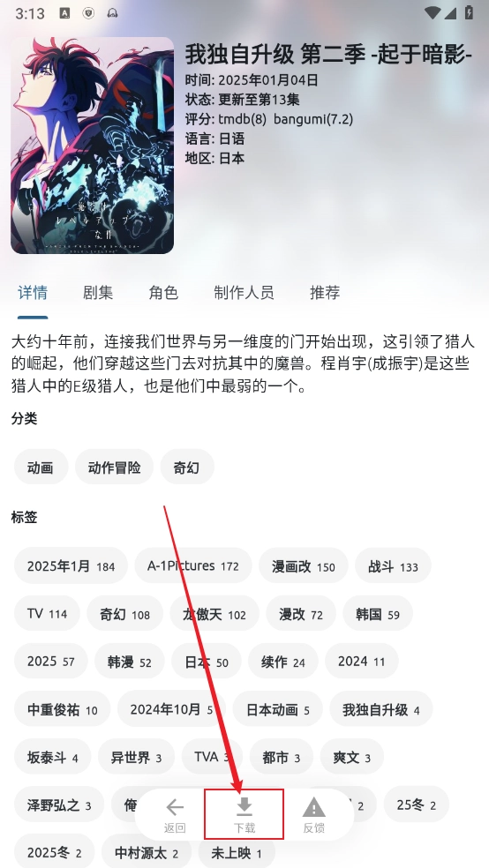Select the 战斗 133 tag
The height and width of the screenshot is (868, 489).
393,565
